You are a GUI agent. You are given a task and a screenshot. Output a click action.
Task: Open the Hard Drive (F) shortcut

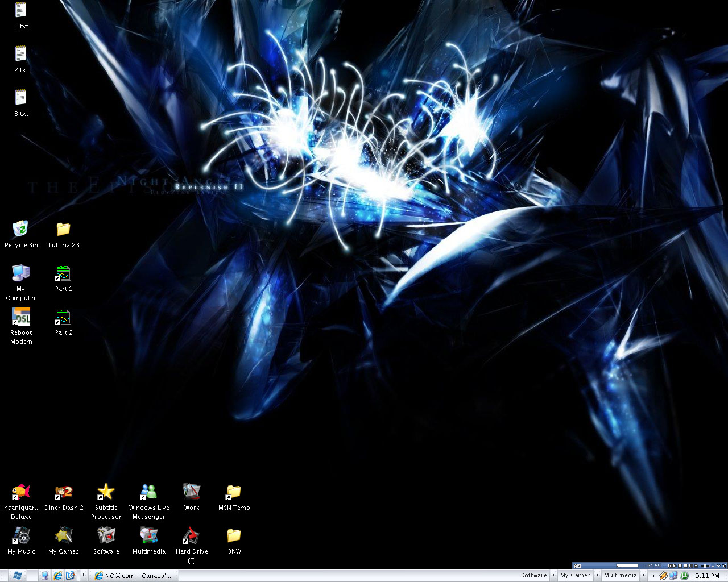click(x=192, y=545)
